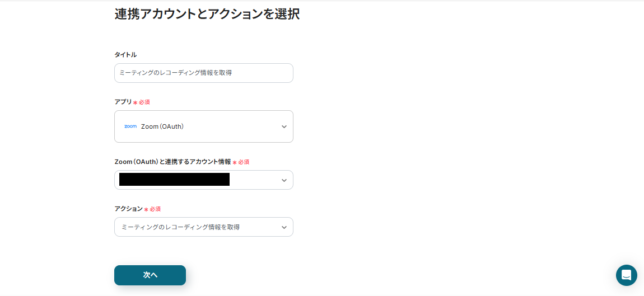Click the Zoom logo in app selector
The height and width of the screenshot is (296, 644).
[x=130, y=126]
